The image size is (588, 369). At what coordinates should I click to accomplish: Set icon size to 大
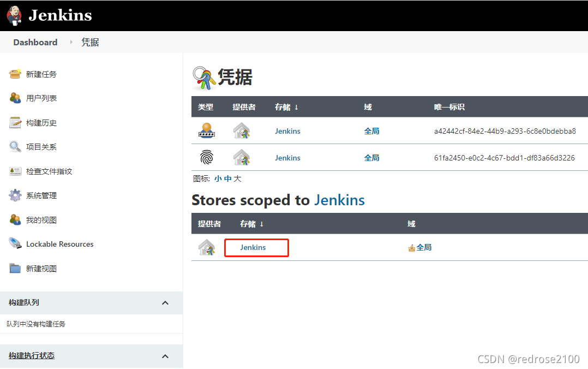(237, 178)
